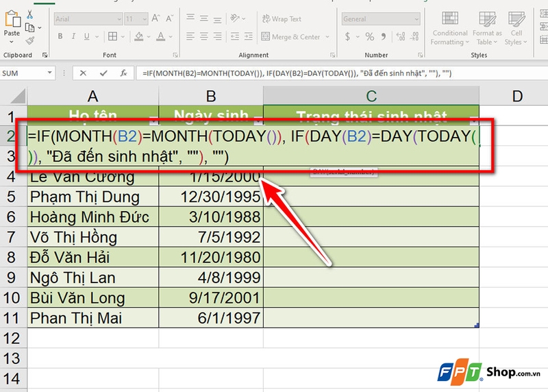Open the General number format dropdown
Screen dimensions: 548x392
point(416,19)
